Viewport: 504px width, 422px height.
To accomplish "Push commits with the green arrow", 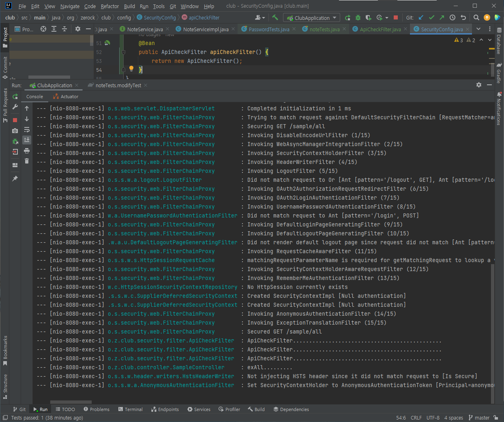I will point(442,17).
